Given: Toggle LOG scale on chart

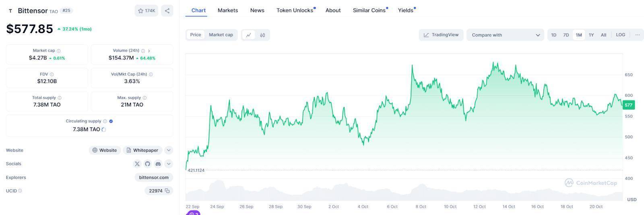Looking at the screenshot, I should [621, 35].
